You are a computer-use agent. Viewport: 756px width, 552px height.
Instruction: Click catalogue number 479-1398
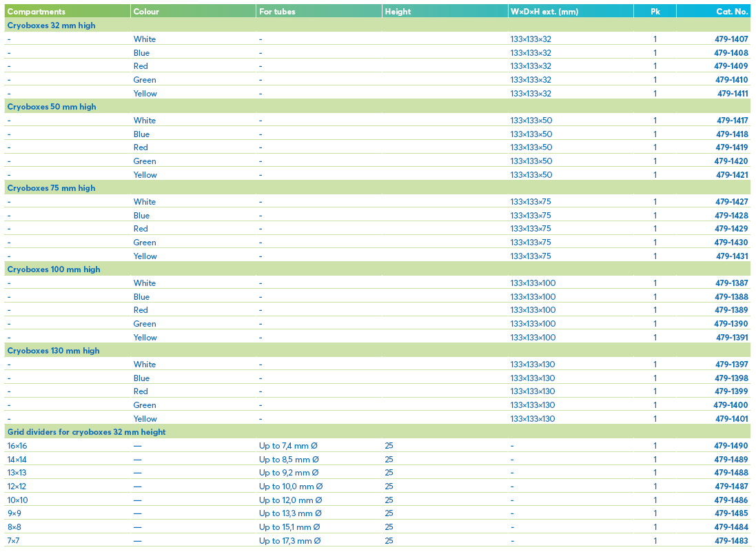(732, 378)
